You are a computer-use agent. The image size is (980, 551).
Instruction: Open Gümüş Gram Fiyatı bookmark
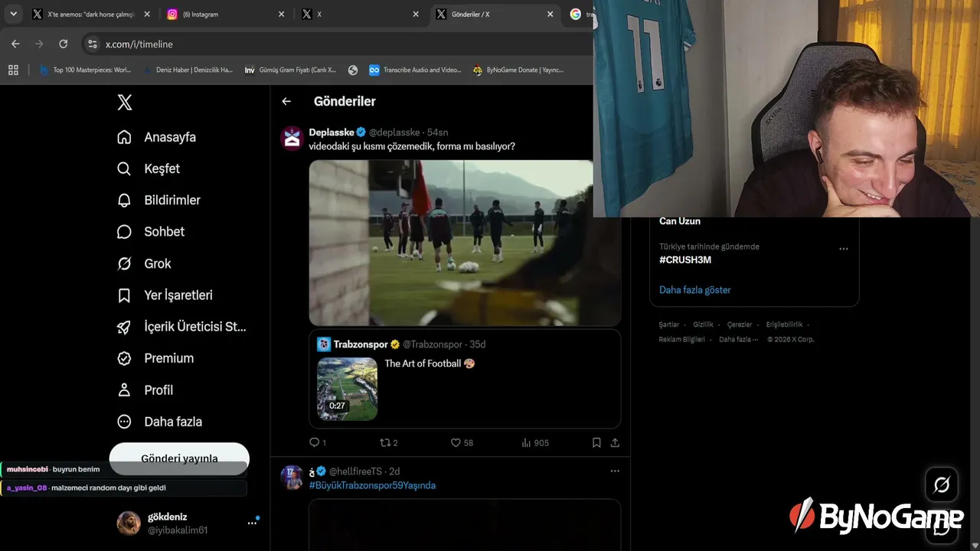290,70
